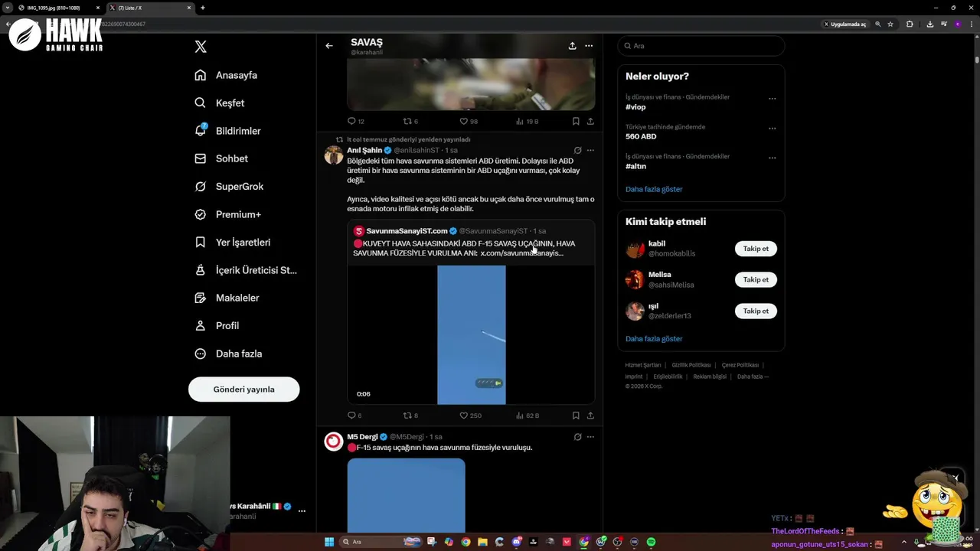
Task: Open SuperGrok from sidebar
Action: [x=229, y=187]
